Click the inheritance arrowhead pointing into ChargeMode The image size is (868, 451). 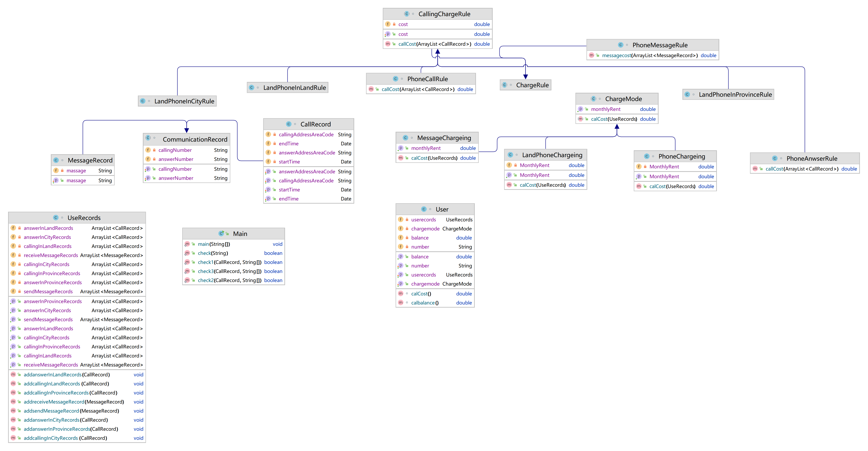[x=617, y=127]
